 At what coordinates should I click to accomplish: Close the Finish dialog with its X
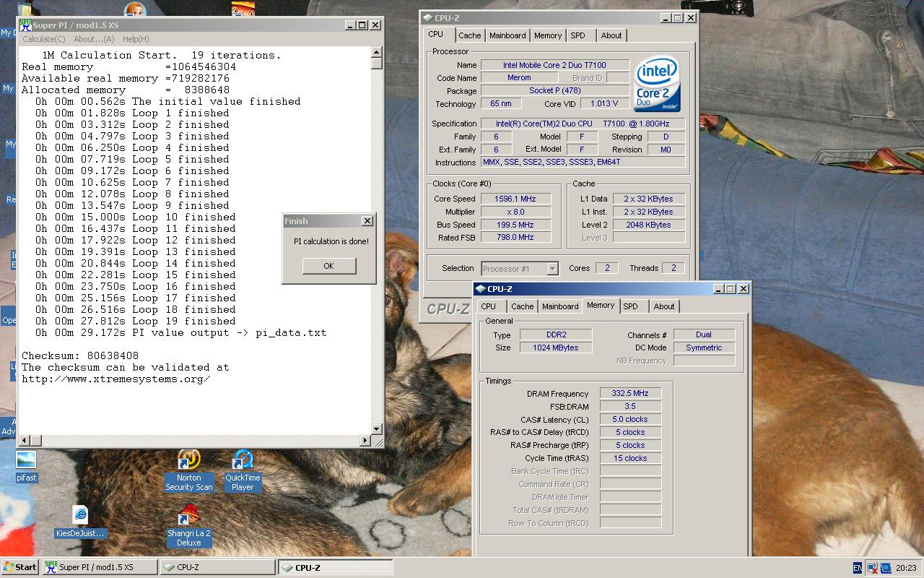point(367,221)
